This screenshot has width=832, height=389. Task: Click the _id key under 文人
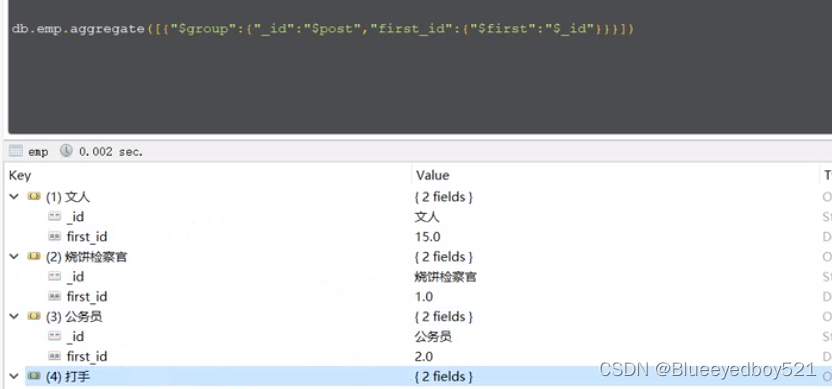pos(75,217)
